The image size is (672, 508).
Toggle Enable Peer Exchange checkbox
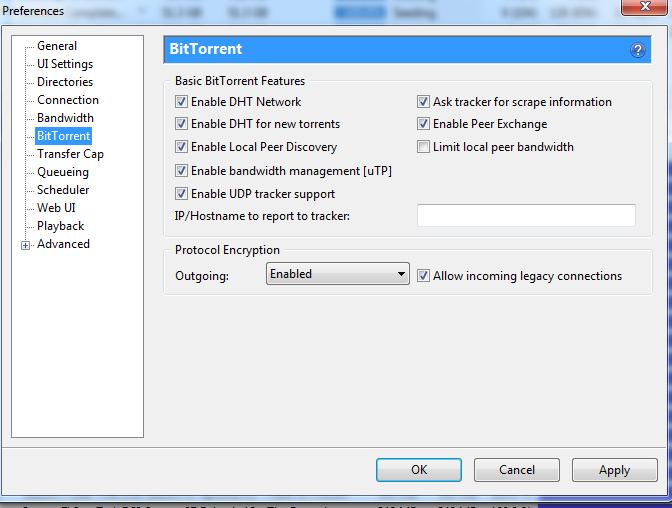(423, 124)
